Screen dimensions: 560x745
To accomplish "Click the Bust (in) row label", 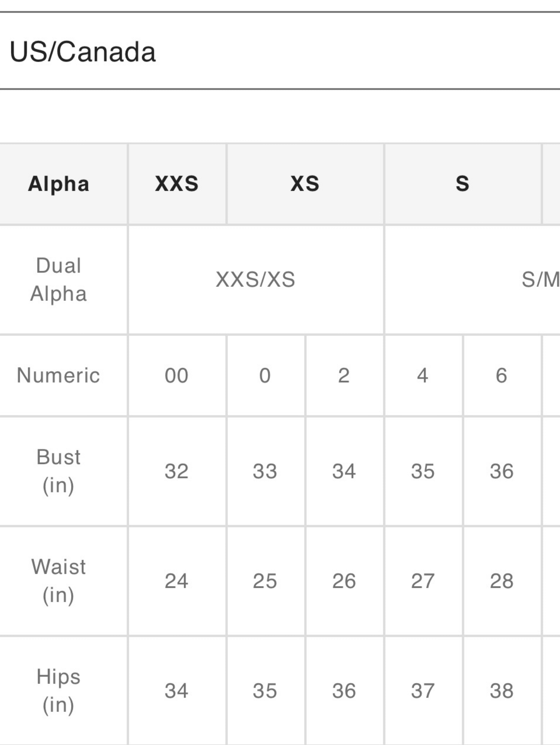I will tap(59, 471).
